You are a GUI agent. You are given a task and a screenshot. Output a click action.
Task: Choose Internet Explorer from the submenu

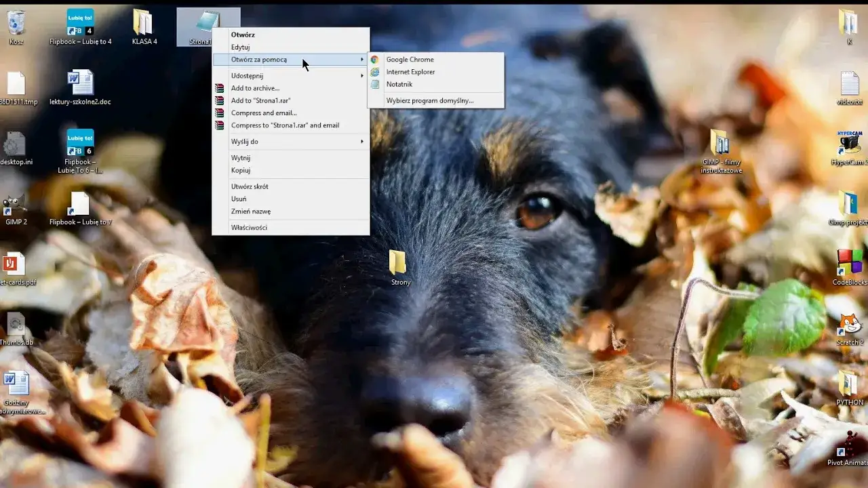[x=410, y=72]
